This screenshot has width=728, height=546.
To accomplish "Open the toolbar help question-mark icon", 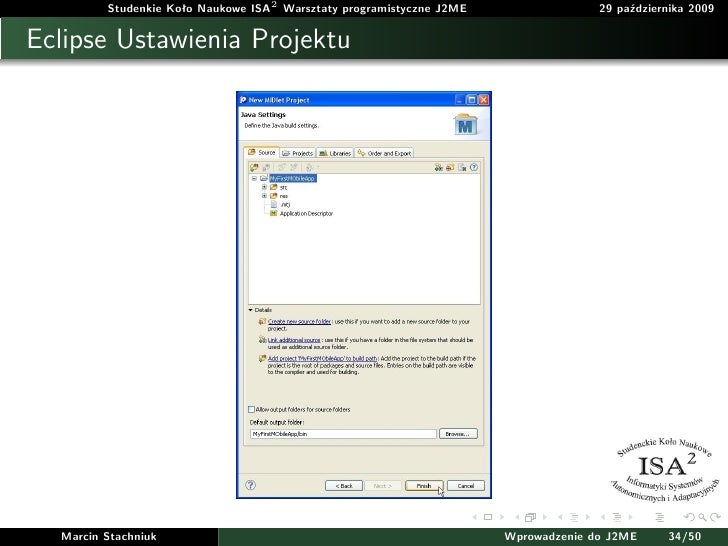I will click(474, 168).
